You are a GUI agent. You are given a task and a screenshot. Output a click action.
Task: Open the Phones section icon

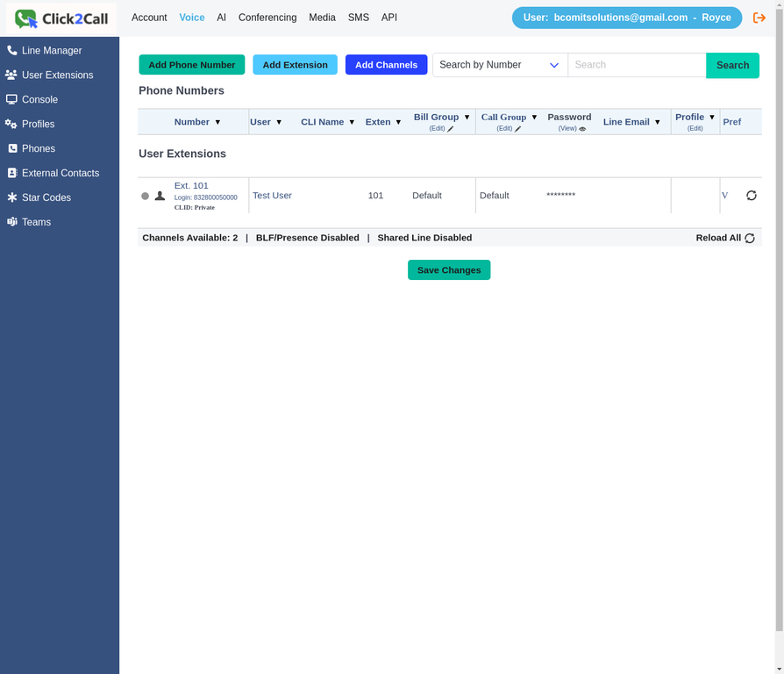12,148
